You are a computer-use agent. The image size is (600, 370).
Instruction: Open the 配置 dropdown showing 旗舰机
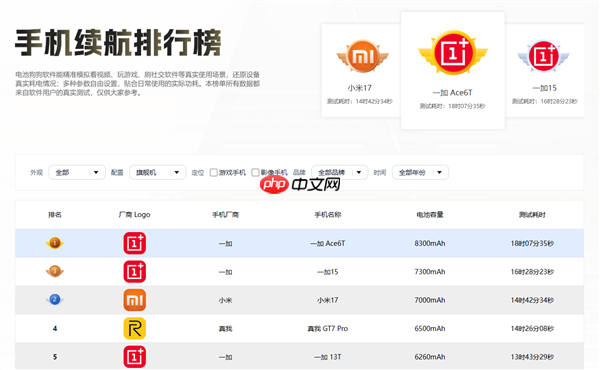point(158,173)
